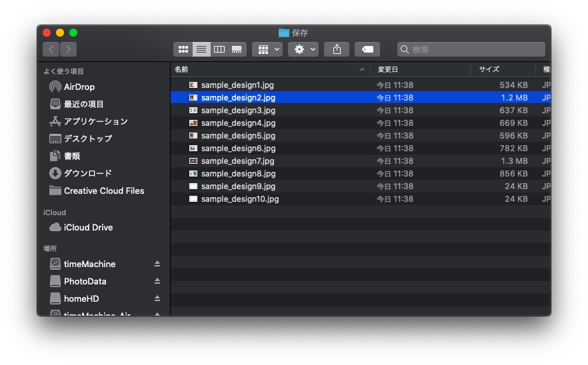The height and width of the screenshot is (365, 588).
Task: Select file sample_design8.jpg
Action: 361,173
